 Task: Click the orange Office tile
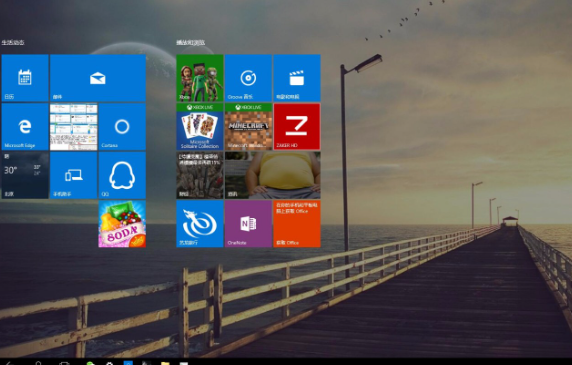pyautogui.click(x=297, y=224)
